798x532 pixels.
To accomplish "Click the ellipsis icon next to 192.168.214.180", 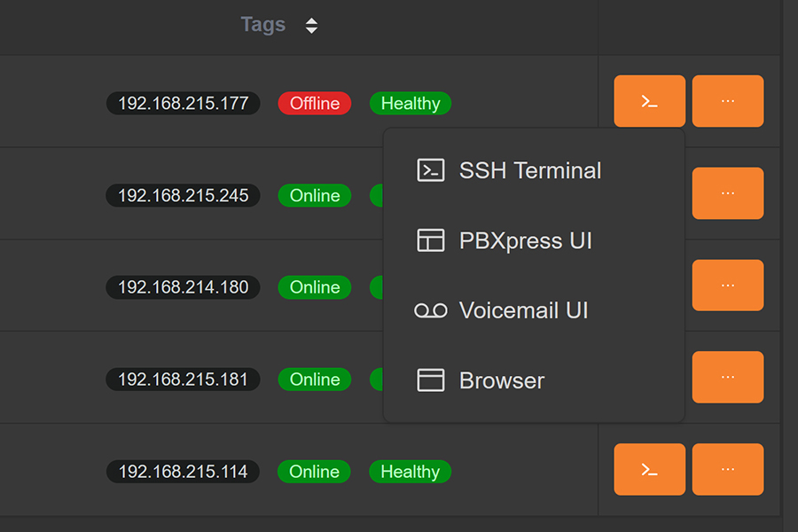I will coord(727,285).
